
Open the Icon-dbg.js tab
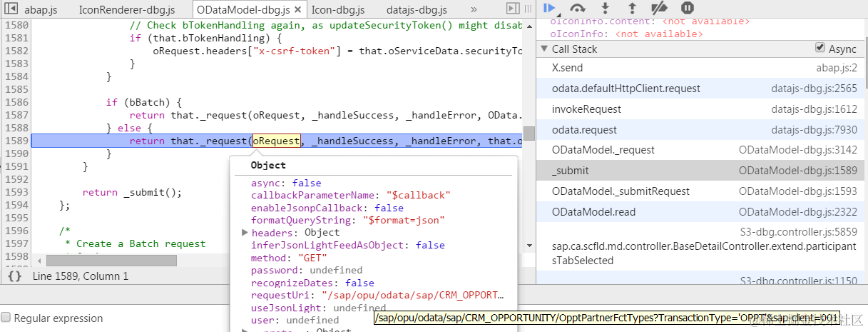(337, 10)
